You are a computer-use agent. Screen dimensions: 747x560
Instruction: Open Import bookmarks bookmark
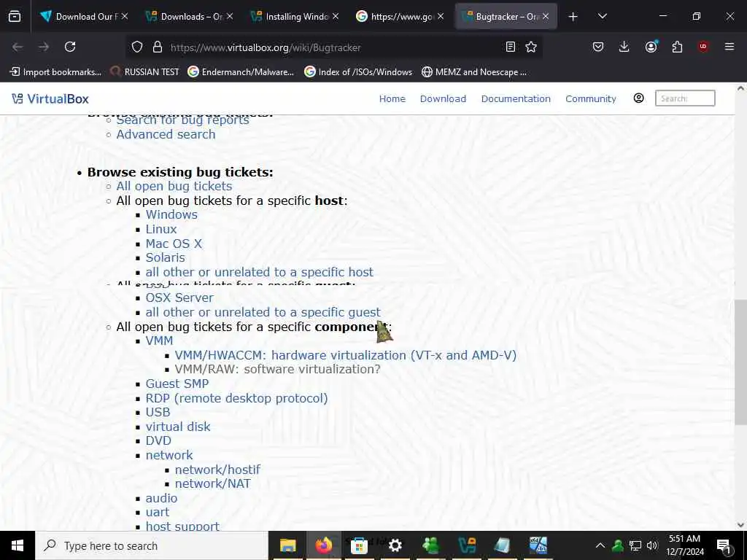coord(55,72)
